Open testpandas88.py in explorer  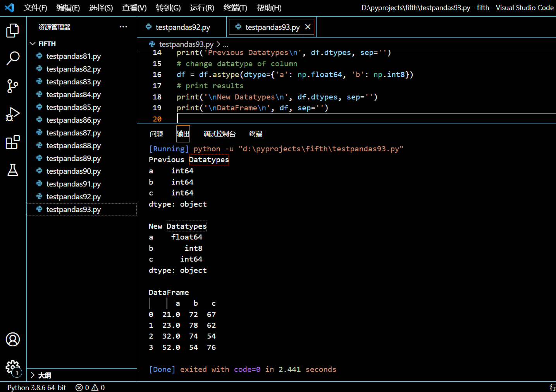pyautogui.click(x=82, y=146)
